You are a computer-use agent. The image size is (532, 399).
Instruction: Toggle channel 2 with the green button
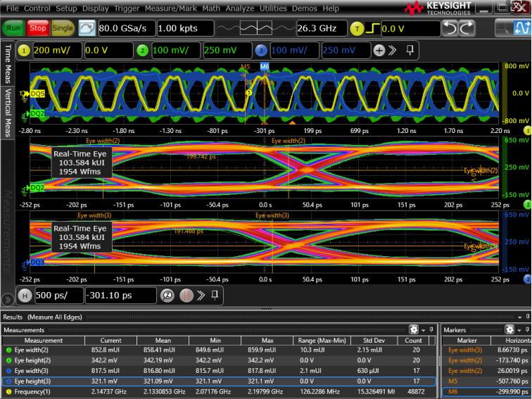pos(141,51)
